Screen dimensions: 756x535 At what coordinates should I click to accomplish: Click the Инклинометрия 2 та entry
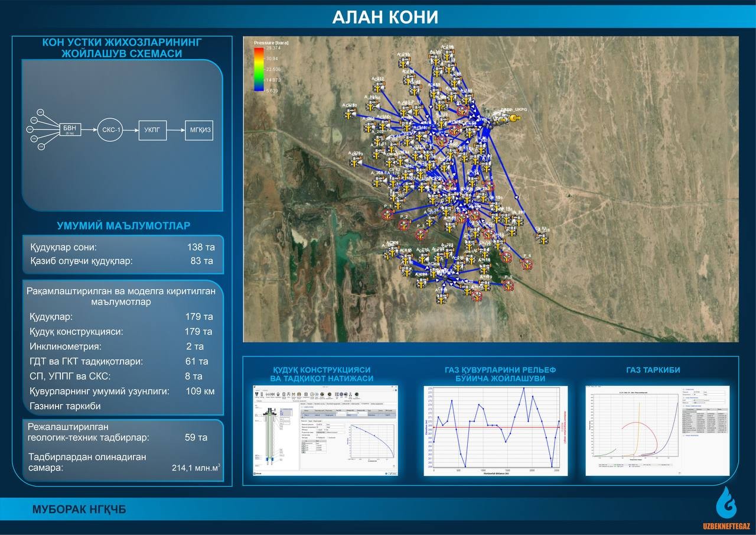click(x=122, y=346)
